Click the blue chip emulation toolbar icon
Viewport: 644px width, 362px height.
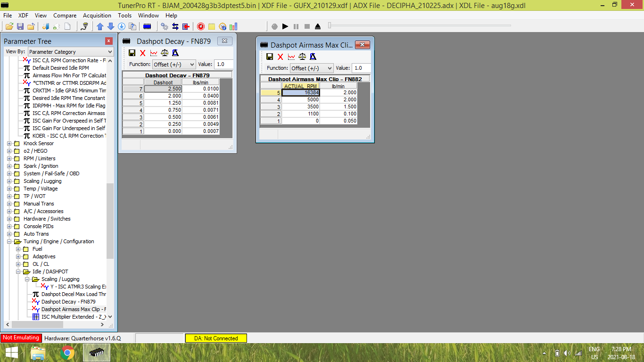click(147, 26)
